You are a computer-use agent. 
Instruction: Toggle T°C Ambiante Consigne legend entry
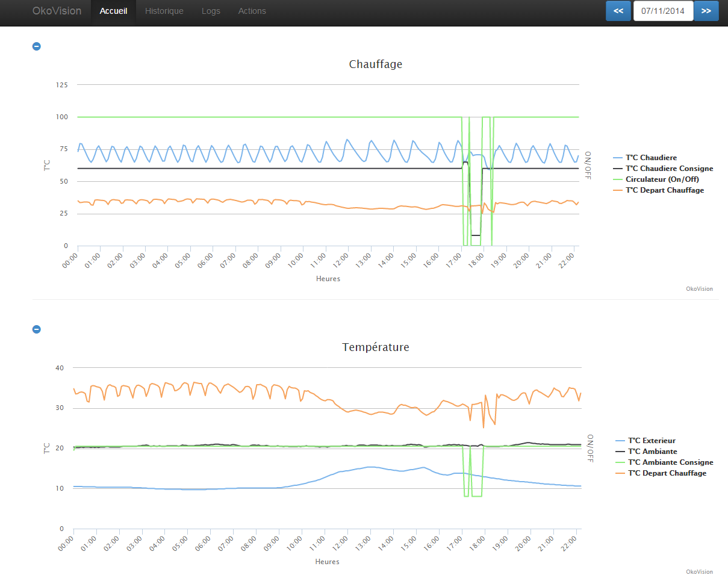click(670, 462)
